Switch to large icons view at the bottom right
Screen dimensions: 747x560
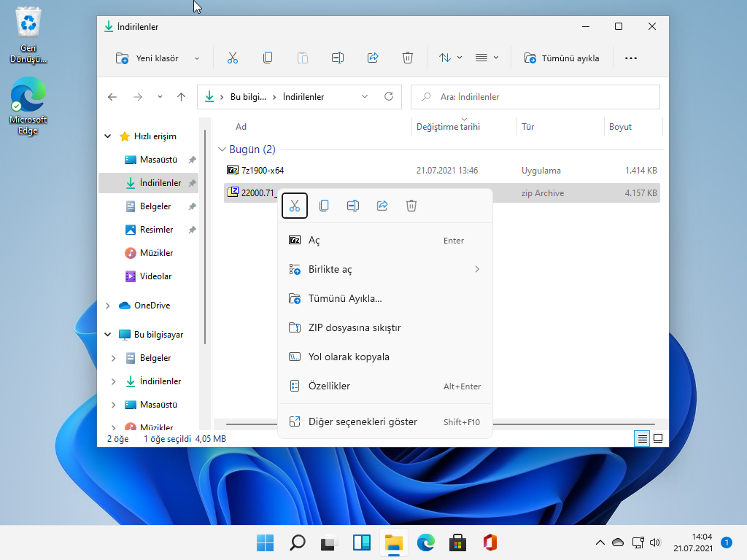click(657, 438)
